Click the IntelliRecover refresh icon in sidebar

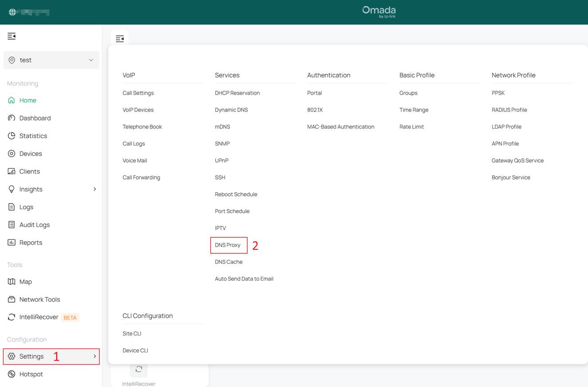tap(12, 317)
